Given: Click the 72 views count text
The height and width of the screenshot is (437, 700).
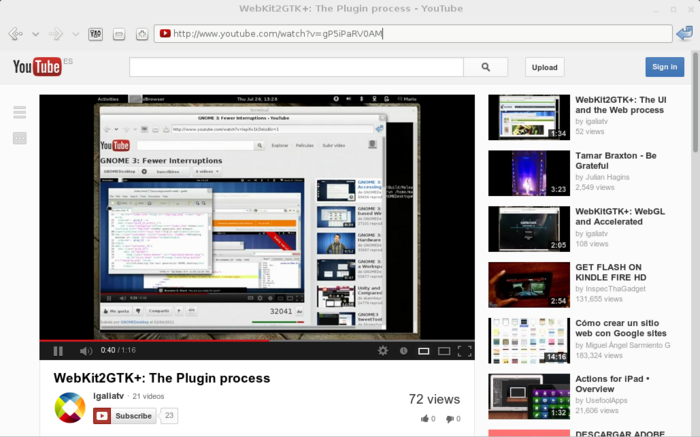Looking at the screenshot, I should click(434, 399).
